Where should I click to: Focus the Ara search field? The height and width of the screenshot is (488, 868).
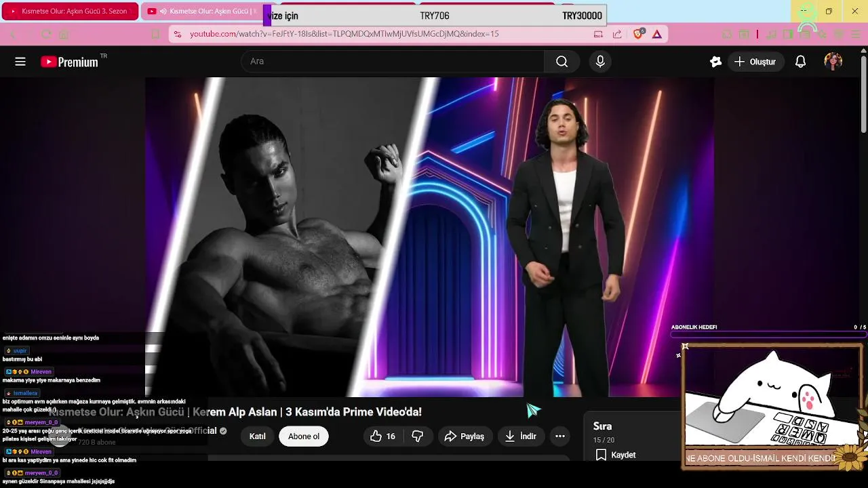393,62
